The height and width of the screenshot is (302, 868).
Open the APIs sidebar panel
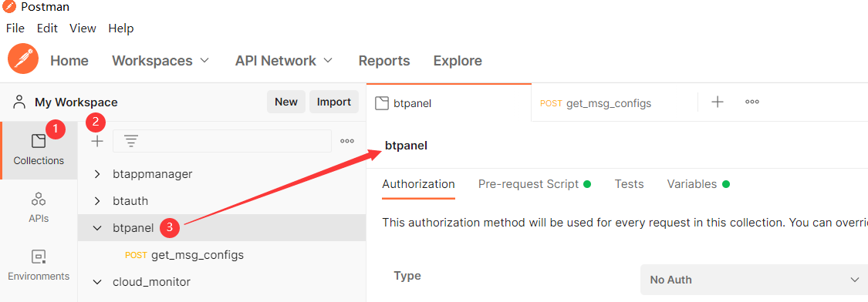[x=39, y=207]
